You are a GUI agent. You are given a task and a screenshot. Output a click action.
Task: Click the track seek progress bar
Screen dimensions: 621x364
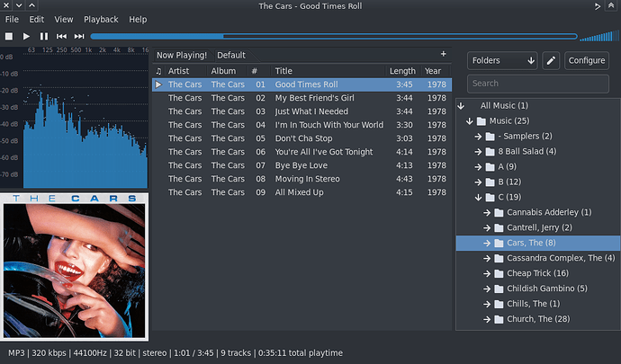[x=334, y=36]
